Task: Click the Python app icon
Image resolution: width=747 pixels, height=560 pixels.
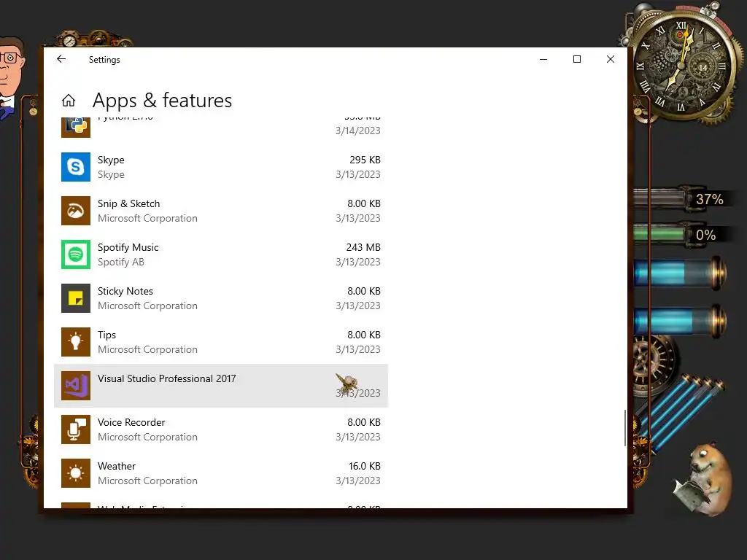Action: coord(76,127)
